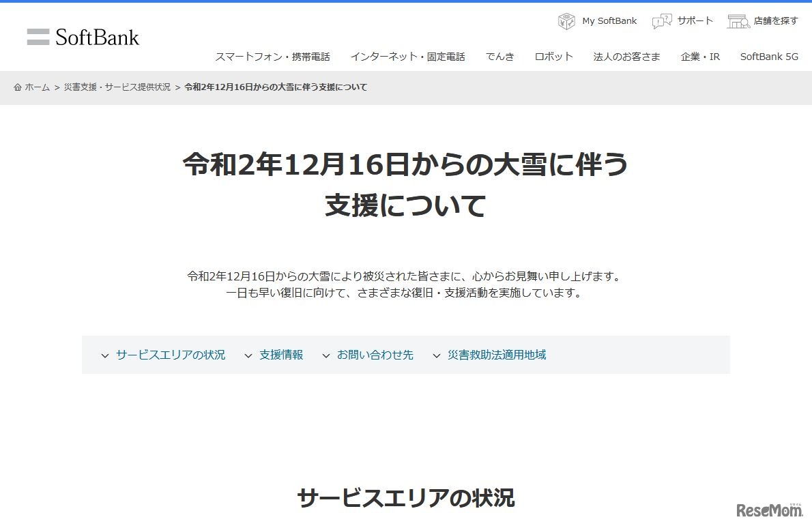Go to 災害支援・サービス提供状況 breadcrumb
Viewport: 812px width, 526px height.
pyautogui.click(x=117, y=87)
